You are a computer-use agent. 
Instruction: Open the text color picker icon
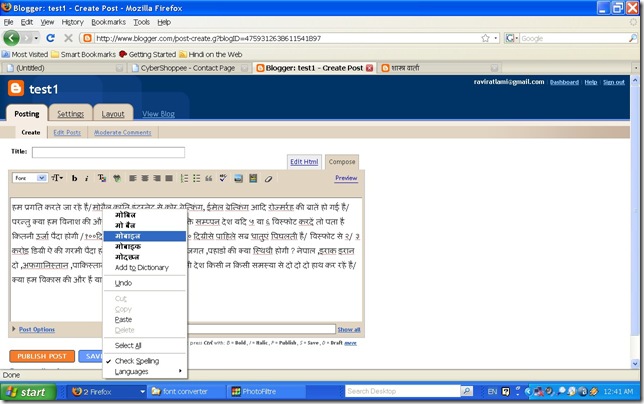(x=101, y=178)
